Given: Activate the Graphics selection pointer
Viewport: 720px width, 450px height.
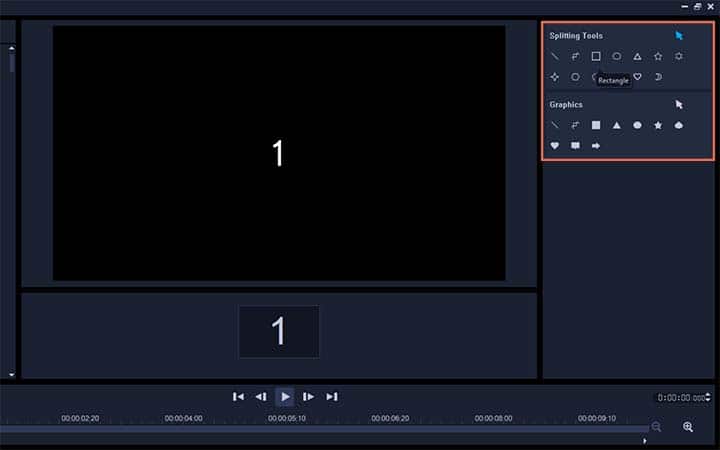Looking at the screenshot, I should (679, 105).
